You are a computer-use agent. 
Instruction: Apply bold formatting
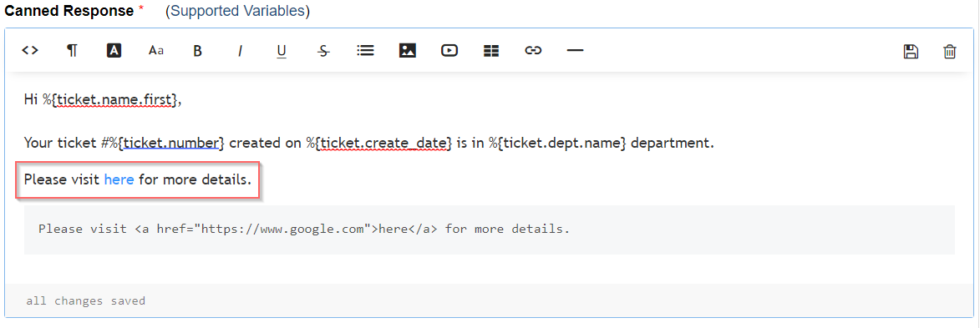click(197, 51)
